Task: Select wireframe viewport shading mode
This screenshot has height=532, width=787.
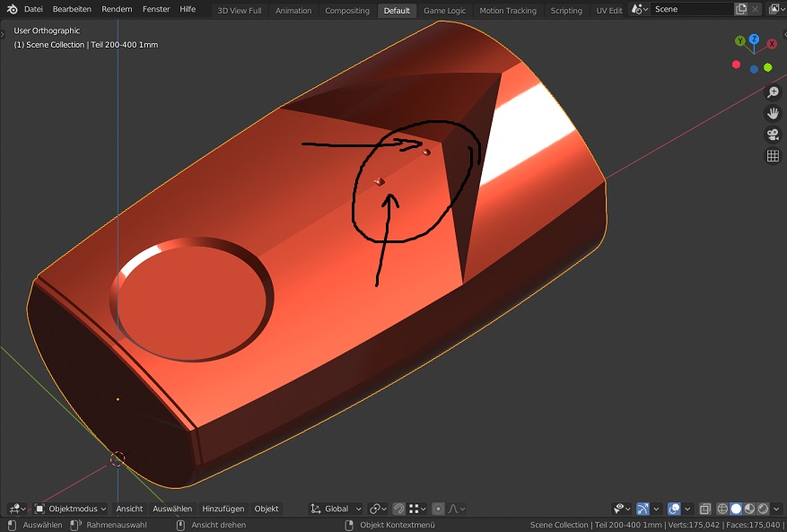Action: (722, 509)
